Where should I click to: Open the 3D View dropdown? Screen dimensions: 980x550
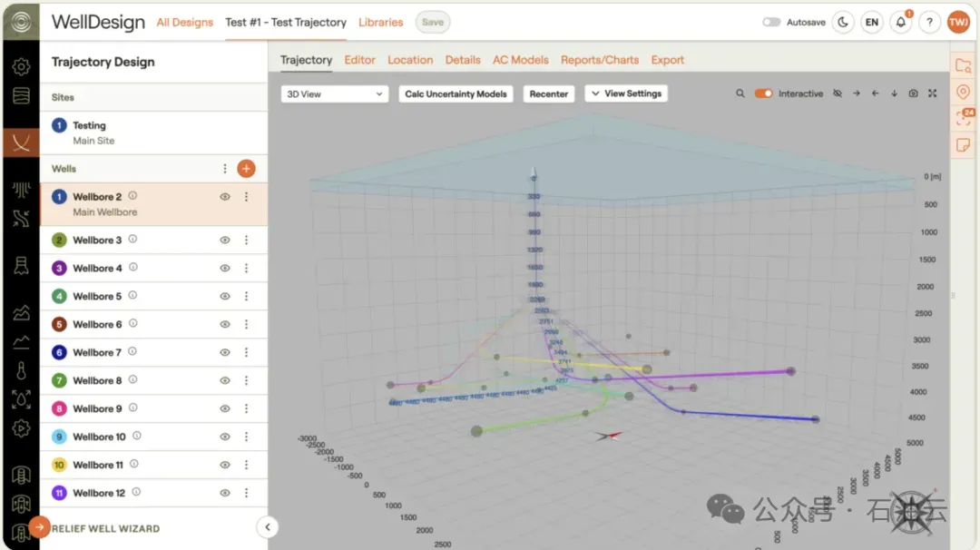click(334, 93)
